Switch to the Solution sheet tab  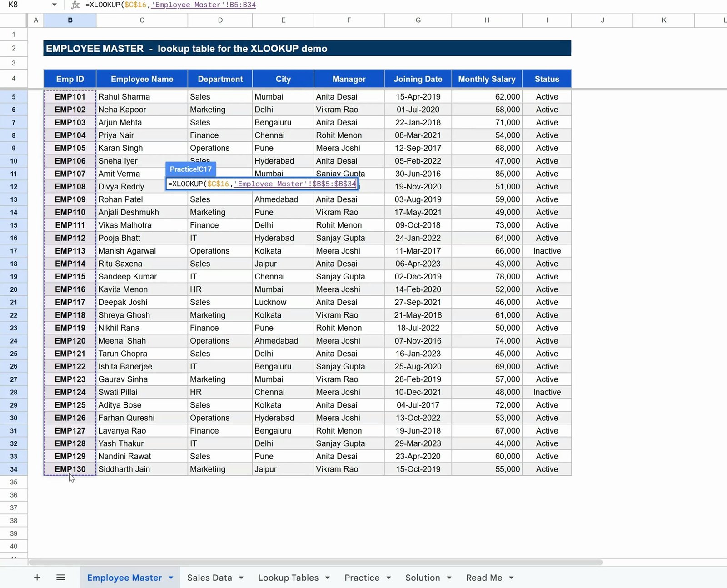tap(423, 578)
